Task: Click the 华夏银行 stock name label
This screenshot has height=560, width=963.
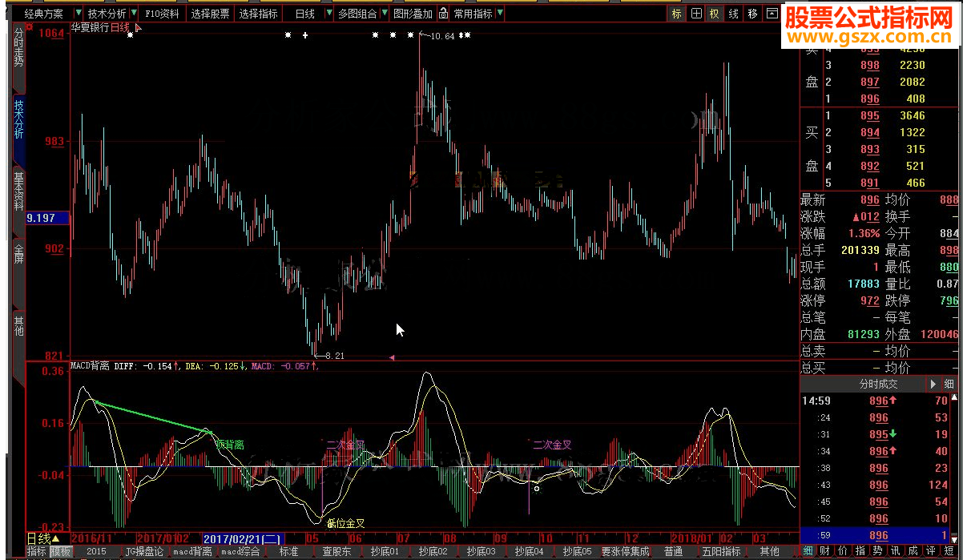Action: (x=90, y=28)
